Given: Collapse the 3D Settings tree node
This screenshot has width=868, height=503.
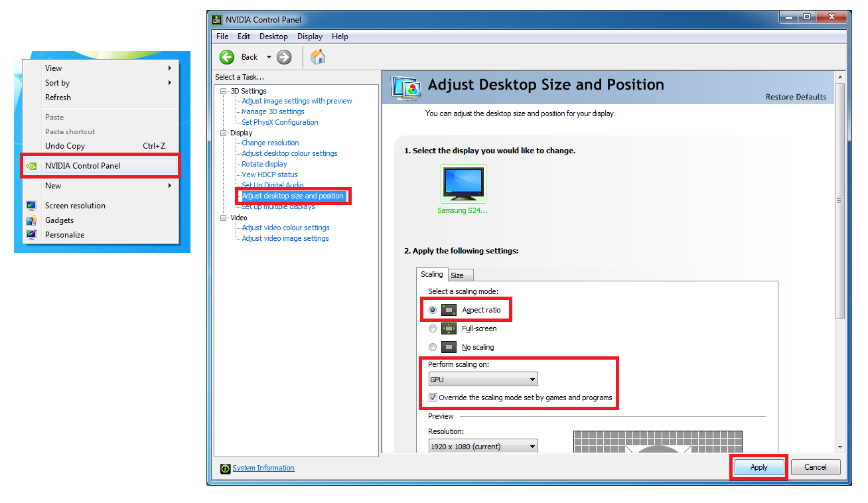Looking at the screenshot, I should [x=224, y=92].
